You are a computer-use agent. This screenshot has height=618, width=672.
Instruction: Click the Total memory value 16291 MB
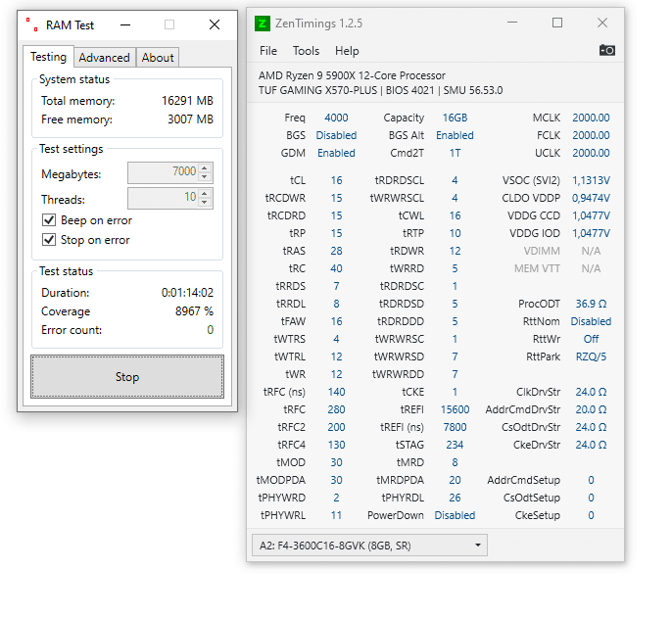(x=187, y=101)
